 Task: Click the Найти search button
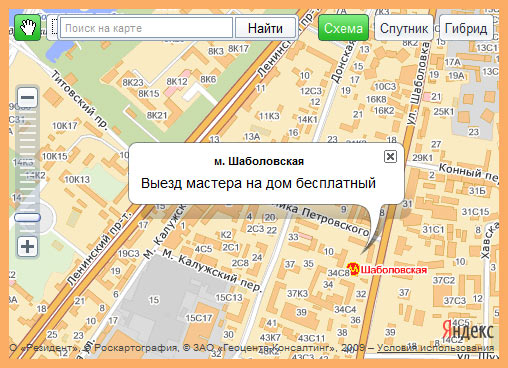(x=265, y=28)
